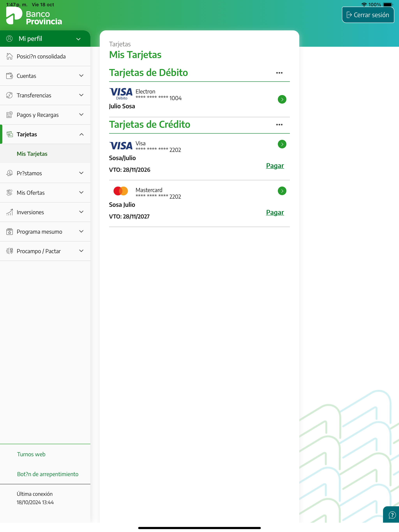399x532 pixels.
Task: Open Mastercard details green arrow
Action: click(x=282, y=191)
